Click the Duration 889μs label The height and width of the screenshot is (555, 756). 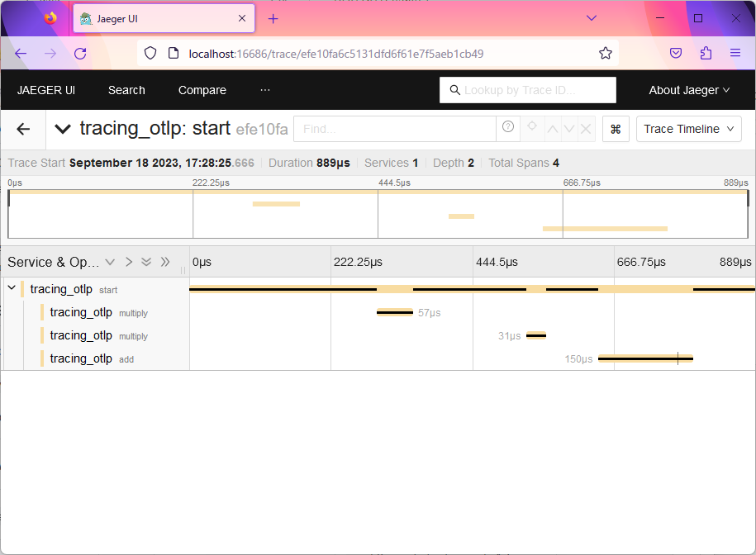pos(309,163)
